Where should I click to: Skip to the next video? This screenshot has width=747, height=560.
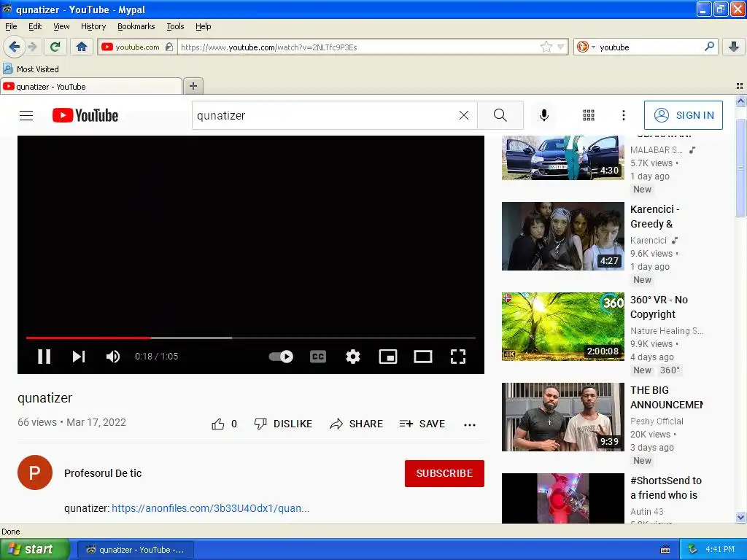point(79,356)
